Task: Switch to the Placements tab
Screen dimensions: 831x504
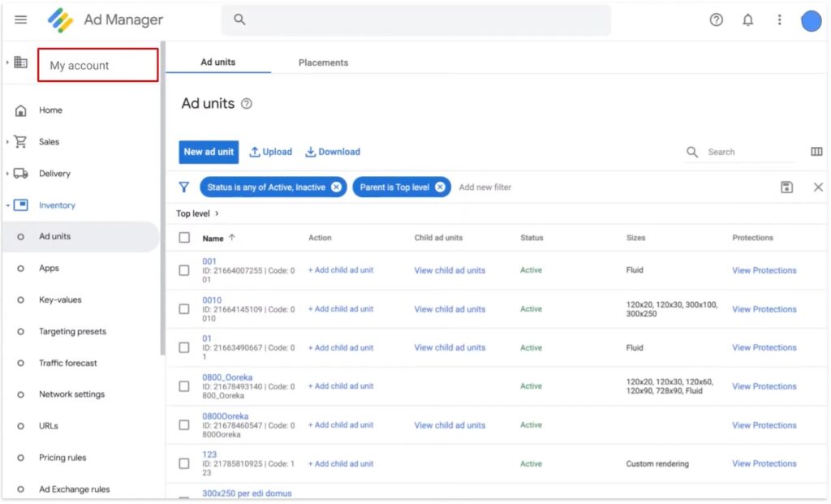Action: (x=322, y=62)
